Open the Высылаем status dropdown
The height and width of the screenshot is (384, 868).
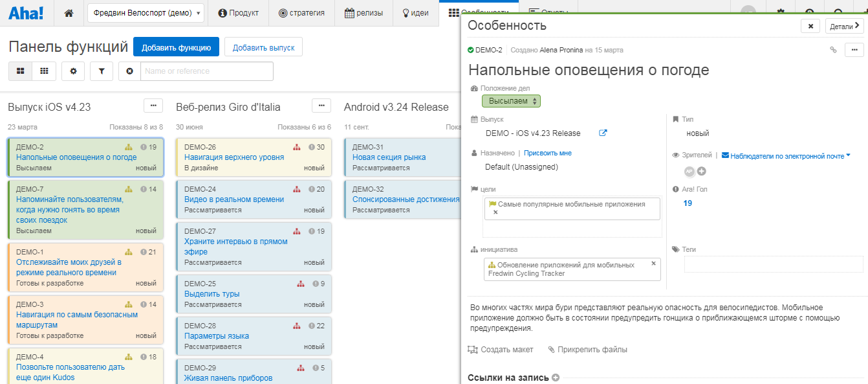(511, 101)
